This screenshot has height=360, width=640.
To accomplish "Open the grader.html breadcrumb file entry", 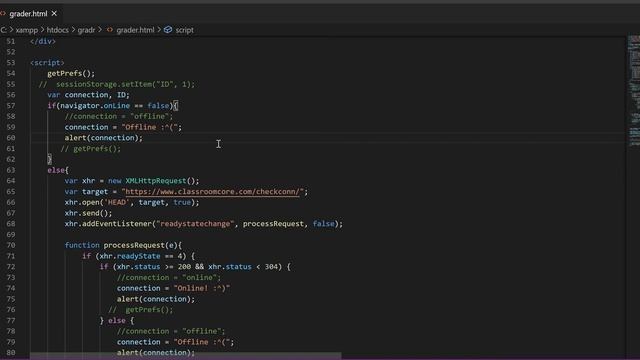I will tap(135, 30).
